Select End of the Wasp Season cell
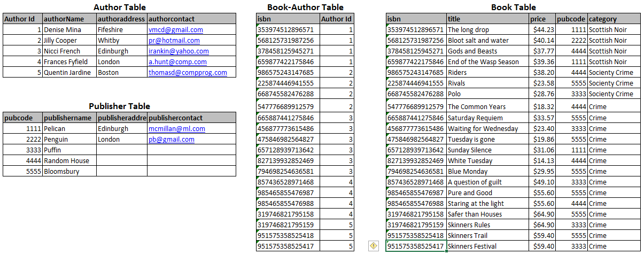Screen dimensions: 644x254 click(x=487, y=62)
